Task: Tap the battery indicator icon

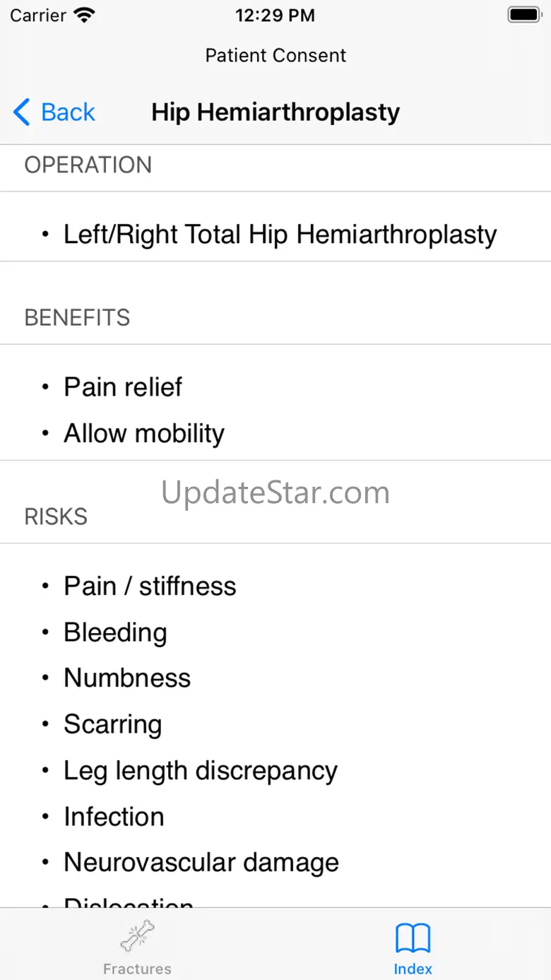Action: point(524,15)
